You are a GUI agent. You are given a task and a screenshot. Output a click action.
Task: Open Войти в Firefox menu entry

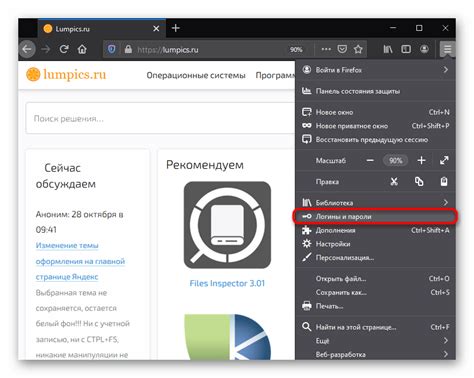[x=375, y=70]
